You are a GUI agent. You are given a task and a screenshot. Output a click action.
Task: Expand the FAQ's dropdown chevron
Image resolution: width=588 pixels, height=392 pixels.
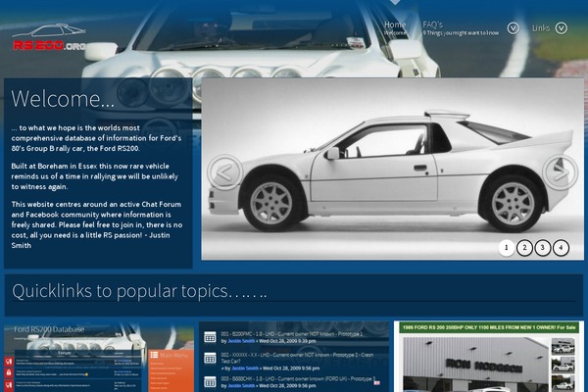pyautogui.click(x=513, y=28)
